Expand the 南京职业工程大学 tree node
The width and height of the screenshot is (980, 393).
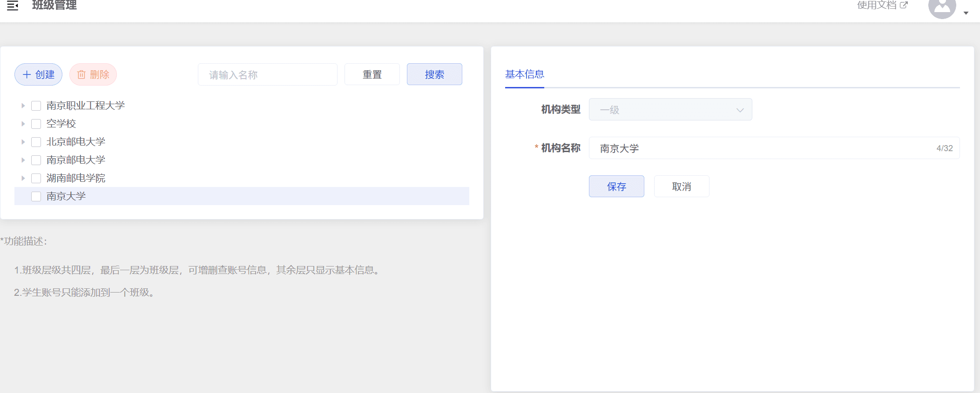pyautogui.click(x=23, y=106)
